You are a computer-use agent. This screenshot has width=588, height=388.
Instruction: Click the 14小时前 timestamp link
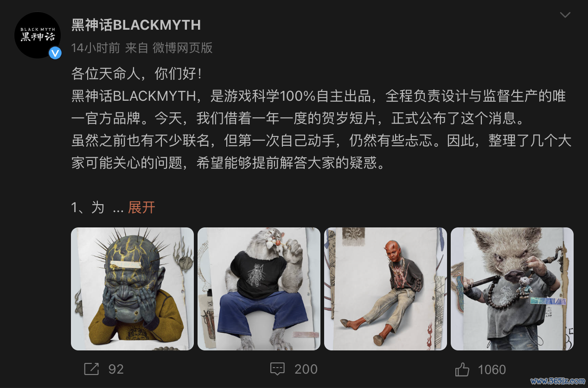tap(96, 47)
